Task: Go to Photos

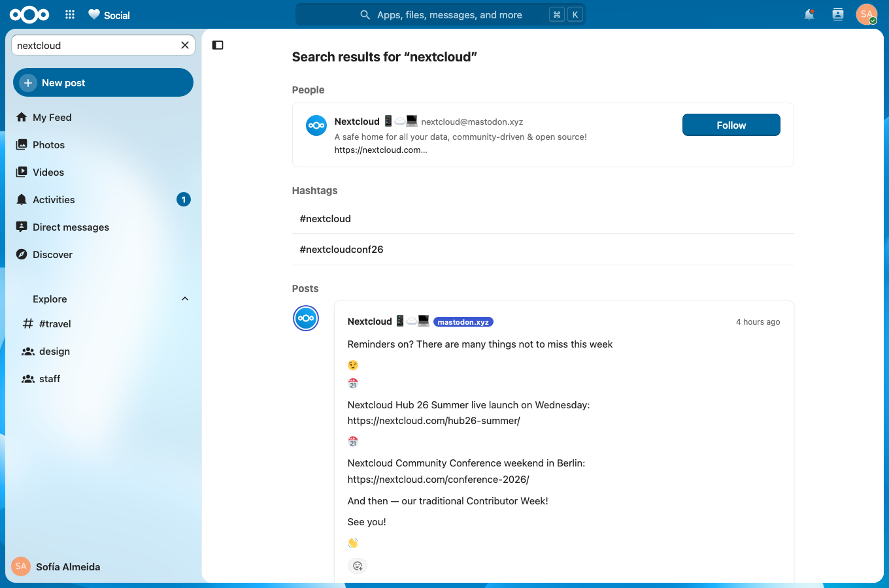Action: [103, 145]
